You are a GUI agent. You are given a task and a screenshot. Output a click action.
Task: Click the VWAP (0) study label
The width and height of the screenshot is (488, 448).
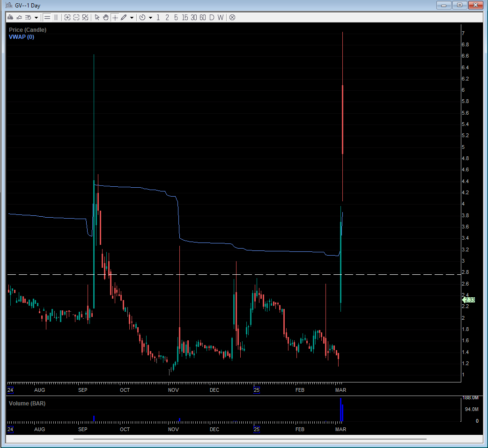[22, 37]
